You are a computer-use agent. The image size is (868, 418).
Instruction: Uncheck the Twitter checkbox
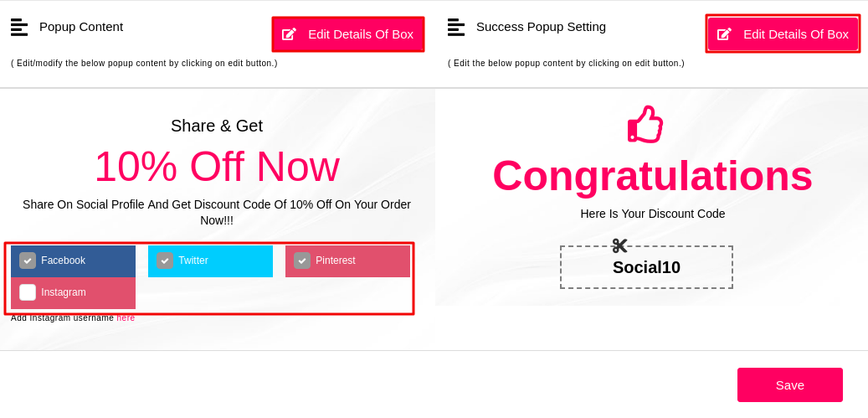(x=165, y=261)
